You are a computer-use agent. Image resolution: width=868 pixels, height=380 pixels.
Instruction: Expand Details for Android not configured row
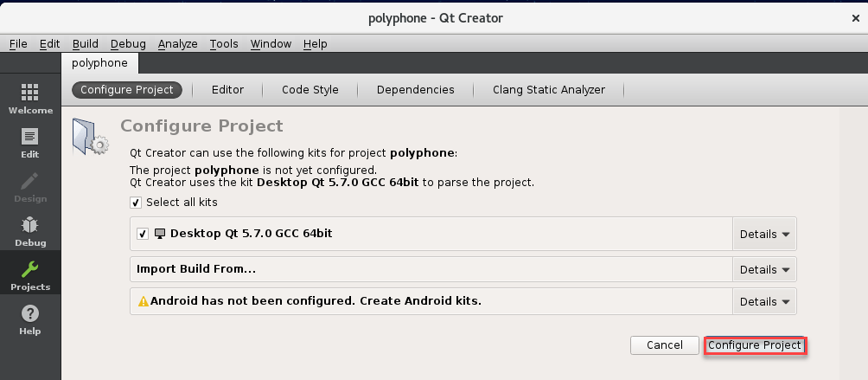[764, 302]
